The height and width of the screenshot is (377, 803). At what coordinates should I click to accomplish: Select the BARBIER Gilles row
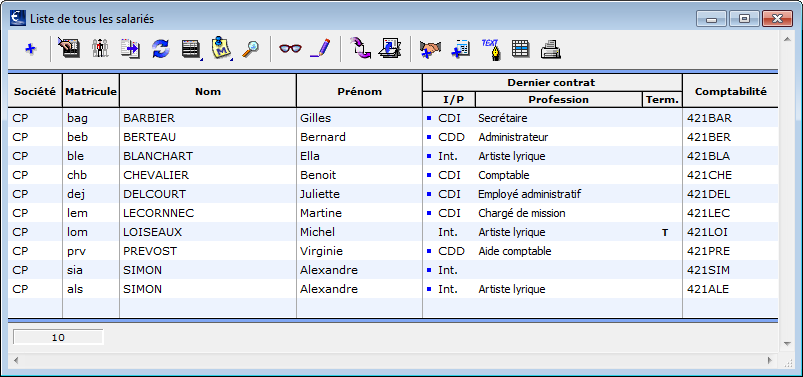pos(393,118)
